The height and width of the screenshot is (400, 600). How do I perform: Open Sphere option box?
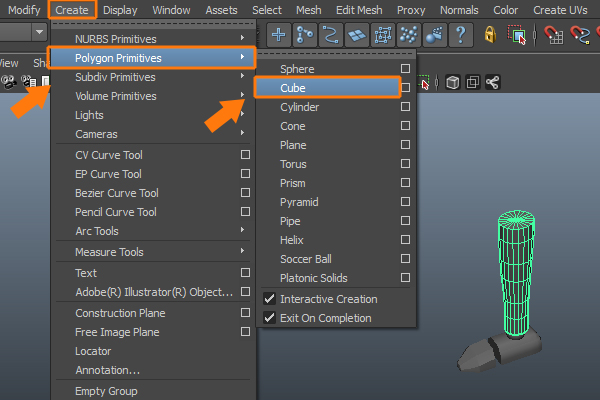point(405,69)
